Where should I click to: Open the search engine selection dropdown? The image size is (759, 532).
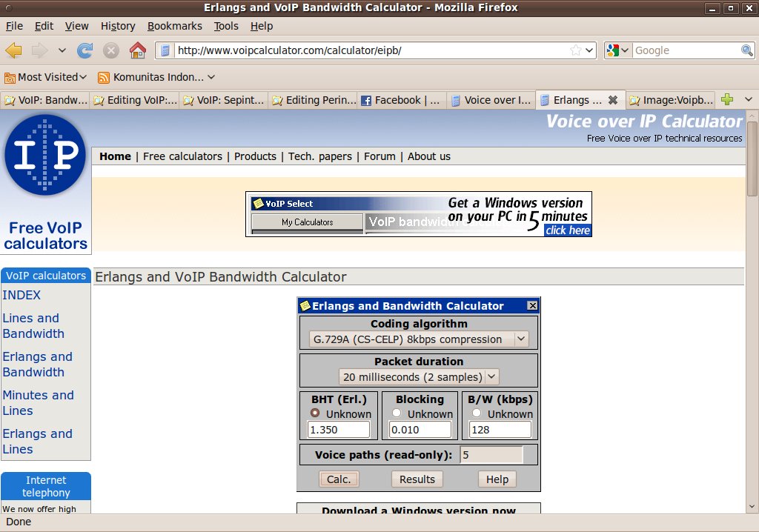pos(625,50)
